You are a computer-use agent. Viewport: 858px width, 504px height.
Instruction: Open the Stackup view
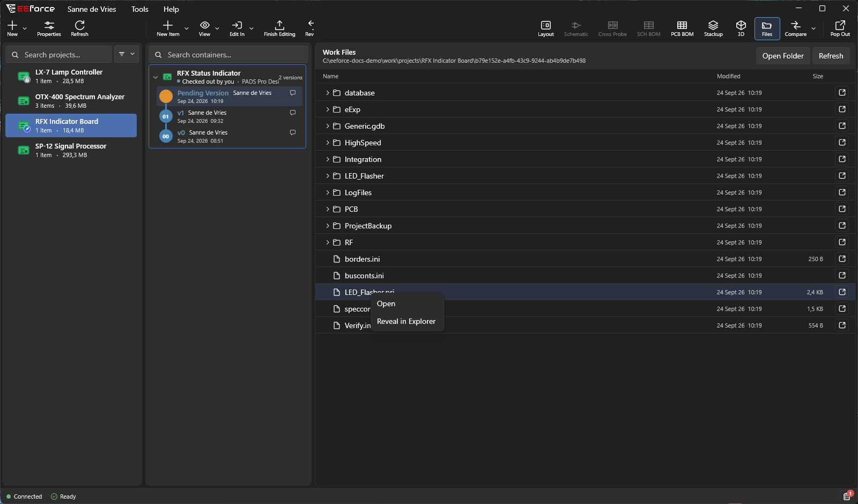[x=713, y=28]
